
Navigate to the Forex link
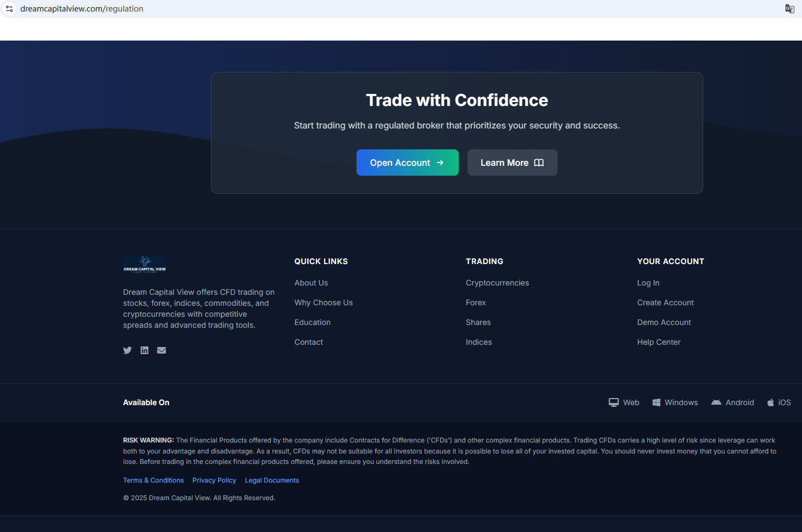(x=476, y=303)
